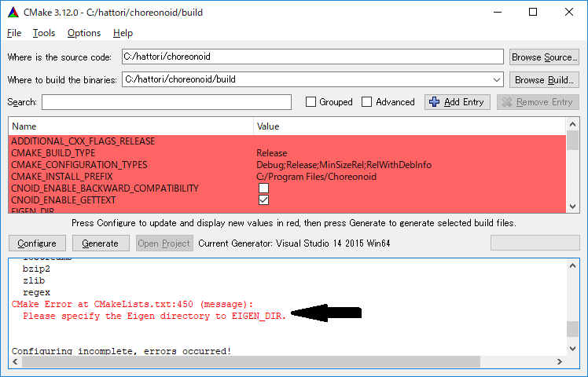Screen dimensions: 588x377
Task: Click the Add Entry plus button
Action: (x=458, y=102)
